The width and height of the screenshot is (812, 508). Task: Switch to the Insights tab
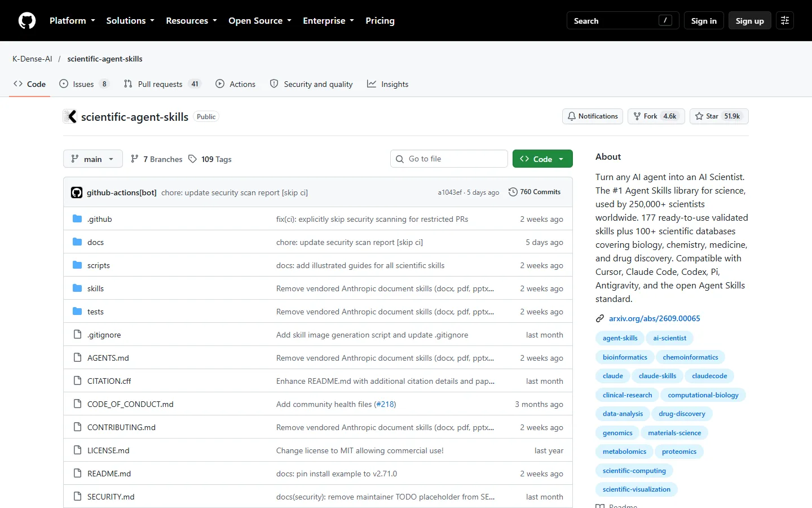pos(388,84)
